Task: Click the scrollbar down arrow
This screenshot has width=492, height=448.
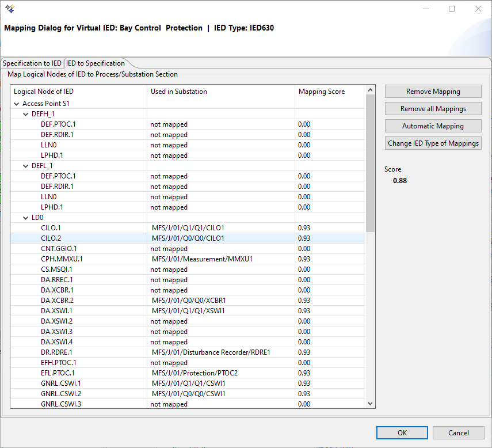Action: tap(370, 404)
